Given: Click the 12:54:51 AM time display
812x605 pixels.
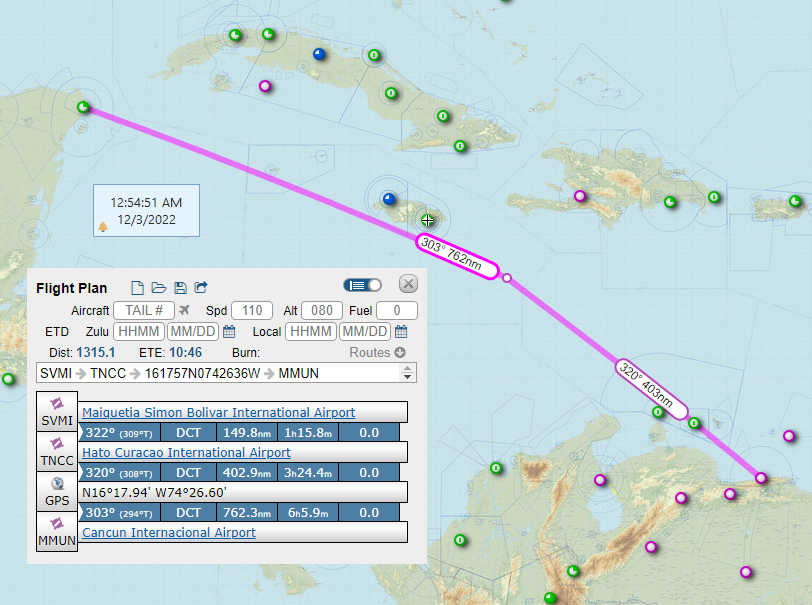Looking at the screenshot, I should tap(146, 203).
